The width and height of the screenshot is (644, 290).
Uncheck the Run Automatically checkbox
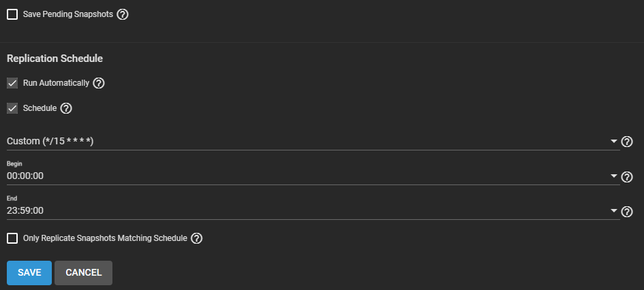tap(12, 83)
